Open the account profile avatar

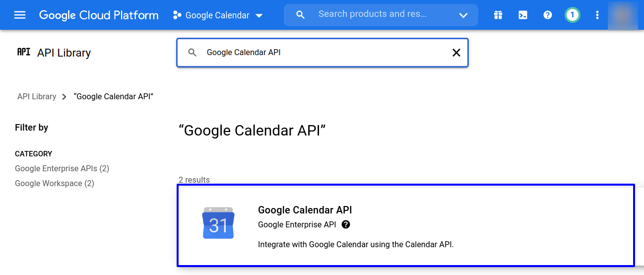(623, 15)
